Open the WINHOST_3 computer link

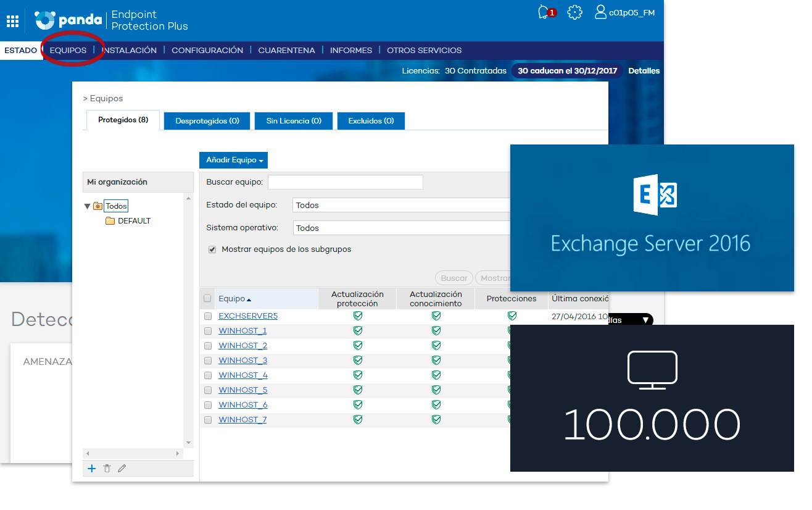(x=243, y=361)
